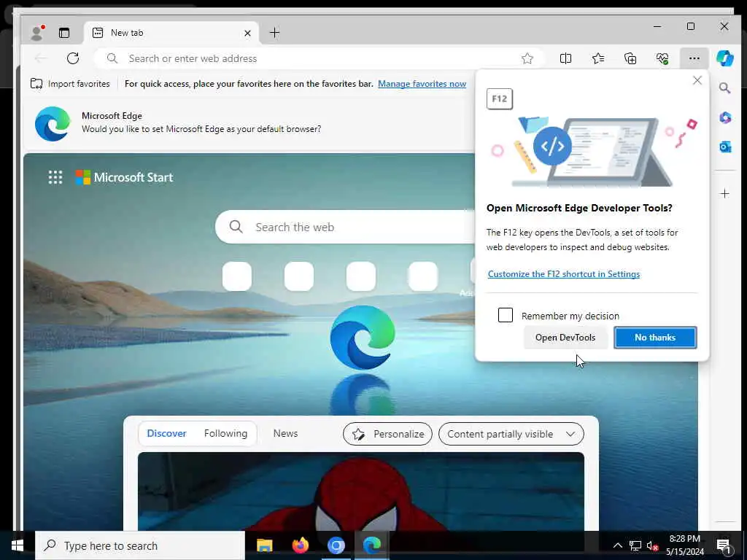The image size is (747, 560).
Task: Check Remember my decision box
Action: 505,315
